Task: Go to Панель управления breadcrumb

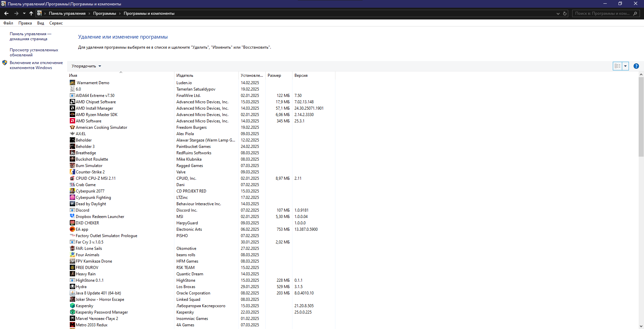Action: [x=67, y=13]
